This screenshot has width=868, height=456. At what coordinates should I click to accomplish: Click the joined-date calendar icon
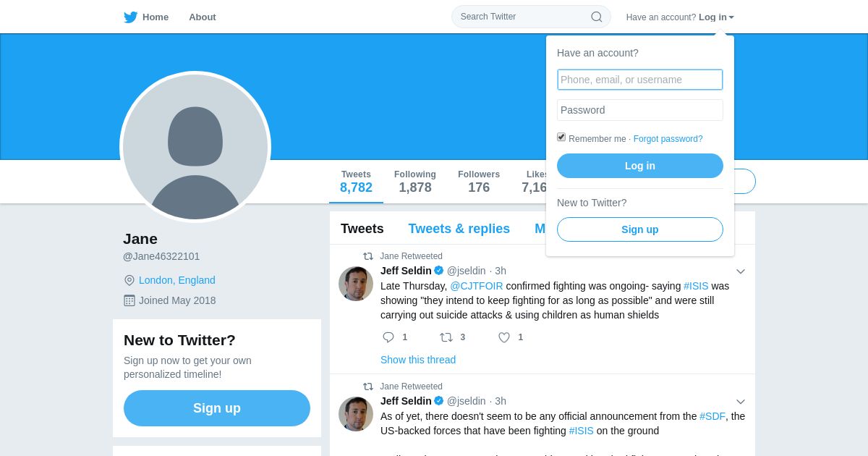point(129,300)
